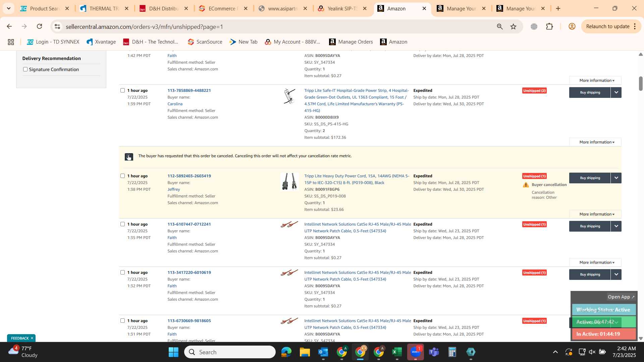Screen dimensions: 644x362
Task: Open the Extensions puzzle icon
Action: pyautogui.click(x=549, y=26)
